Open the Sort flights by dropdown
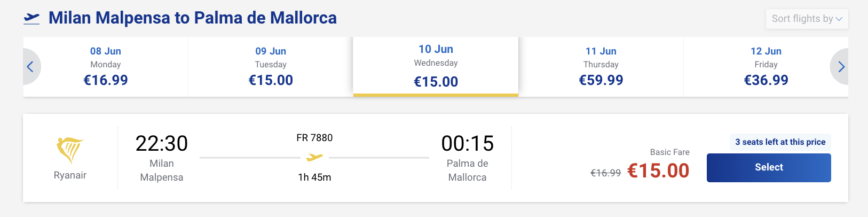 pyautogui.click(x=807, y=19)
